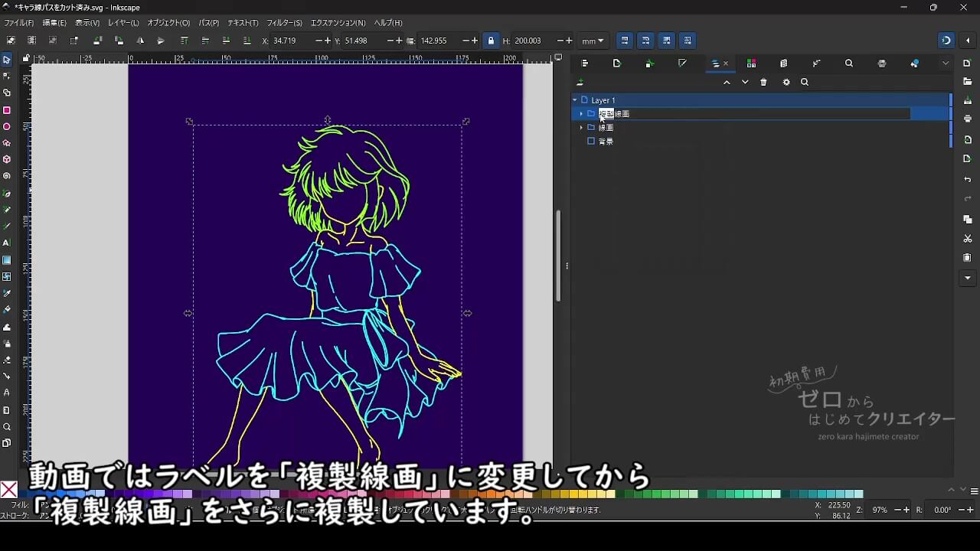
Task: Delete selected layer with trash icon
Action: coord(763,83)
